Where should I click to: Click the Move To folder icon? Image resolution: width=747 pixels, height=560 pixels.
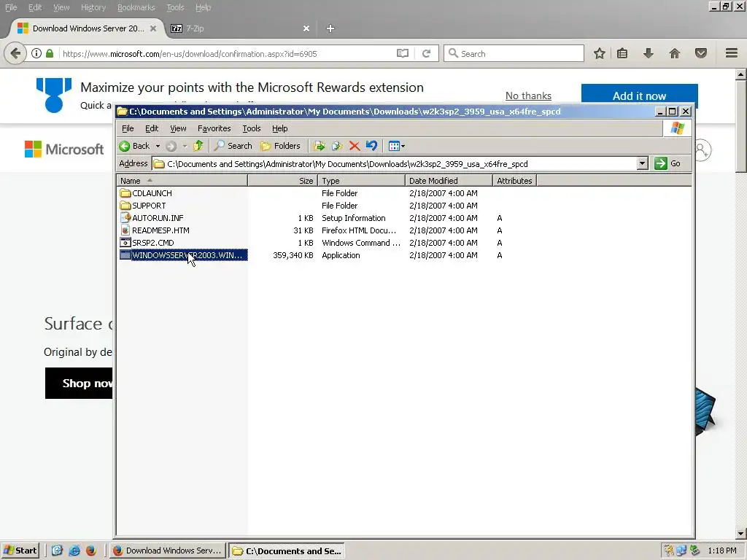pyautogui.click(x=320, y=146)
